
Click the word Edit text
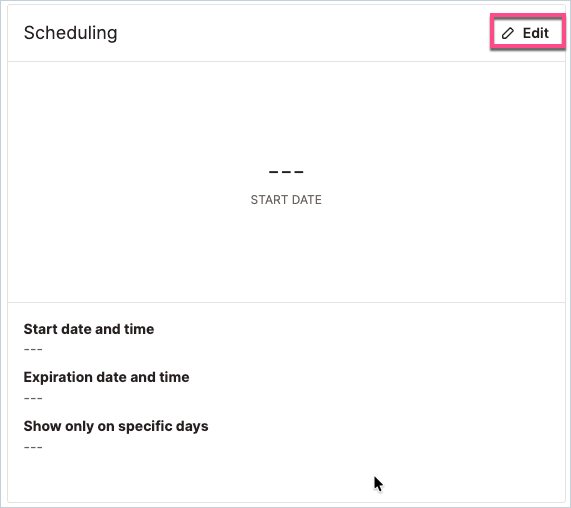(x=536, y=33)
